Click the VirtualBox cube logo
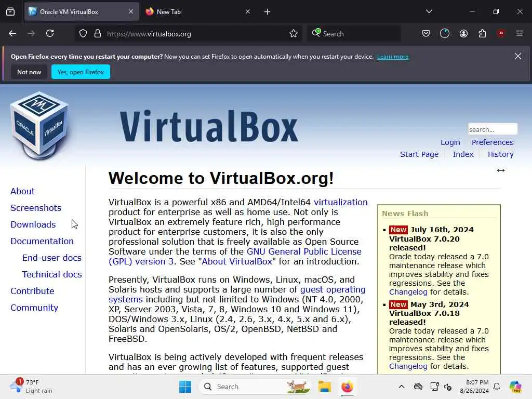 tap(39, 126)
